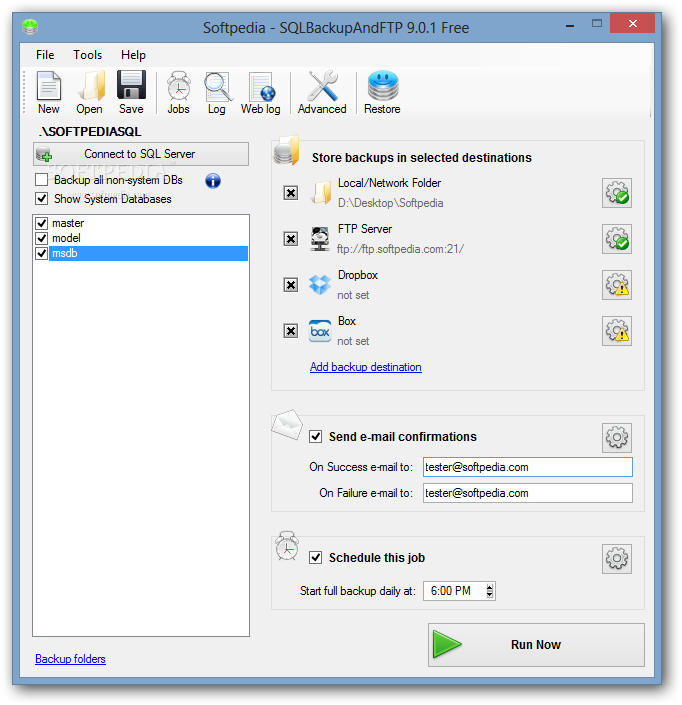
Task: Open schedule job settings gear
Action: (617, 559)
